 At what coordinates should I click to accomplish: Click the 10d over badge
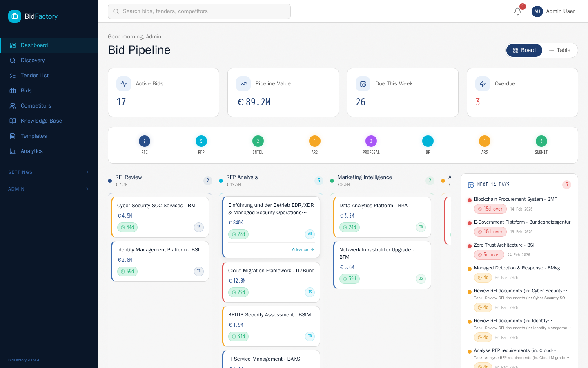click(490, 232)
